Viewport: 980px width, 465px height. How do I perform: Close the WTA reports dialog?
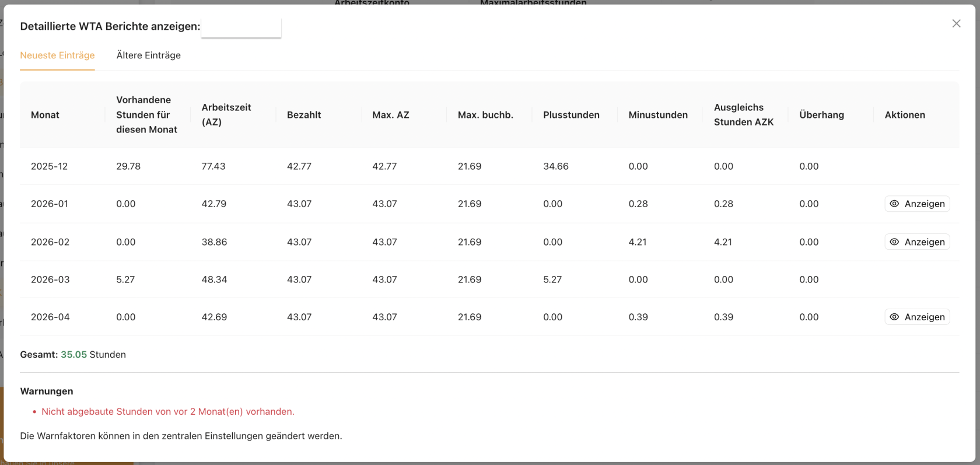(956, 24)
